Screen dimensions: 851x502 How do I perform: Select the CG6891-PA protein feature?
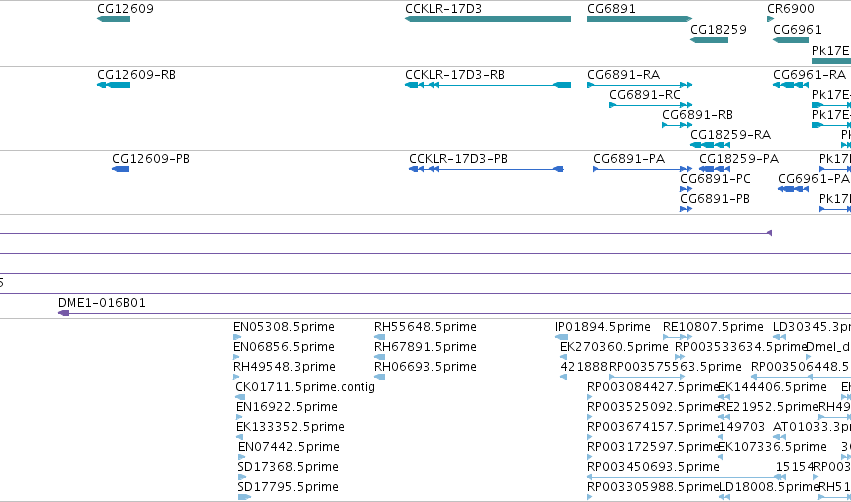click(629, 159)
